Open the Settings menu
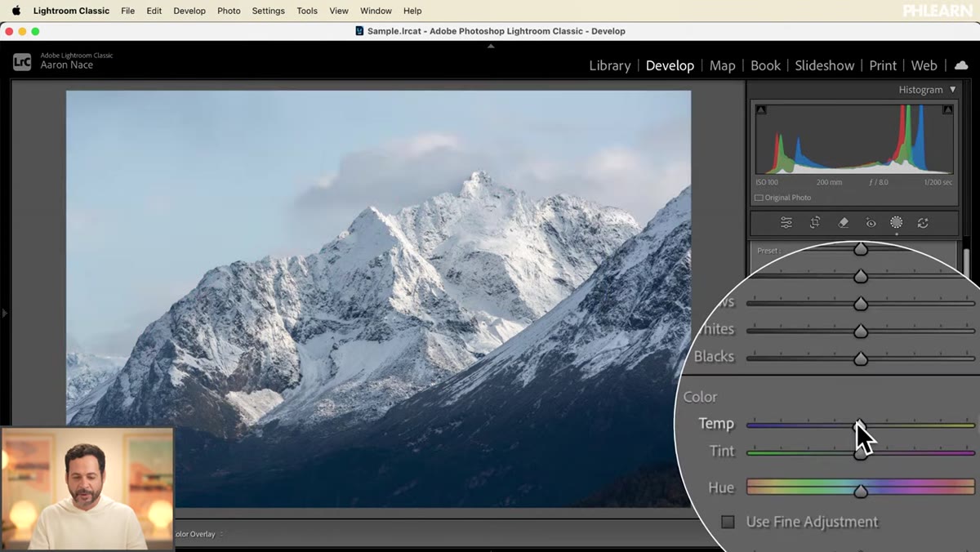The height and width of the screenshot is (552, 980). 268,11
